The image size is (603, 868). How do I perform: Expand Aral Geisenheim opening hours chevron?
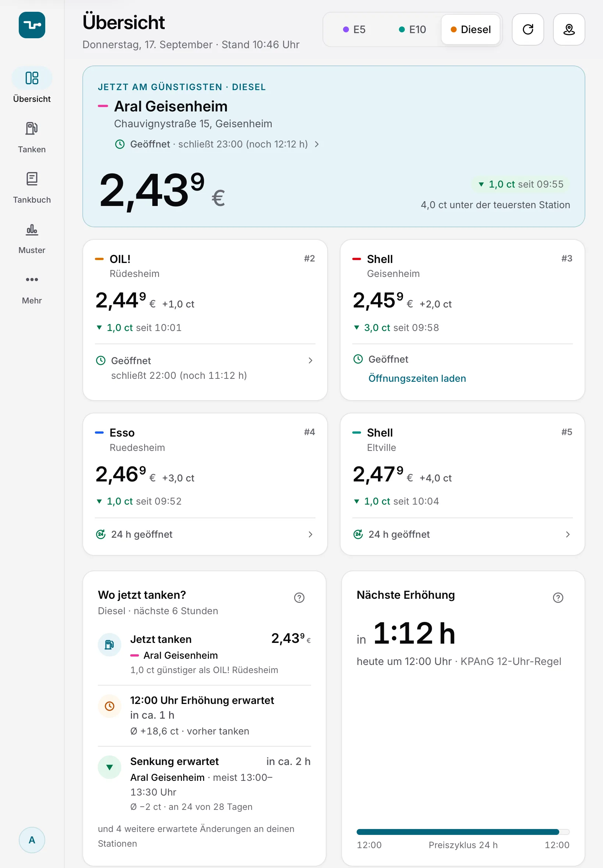click(x=317, y=144)
